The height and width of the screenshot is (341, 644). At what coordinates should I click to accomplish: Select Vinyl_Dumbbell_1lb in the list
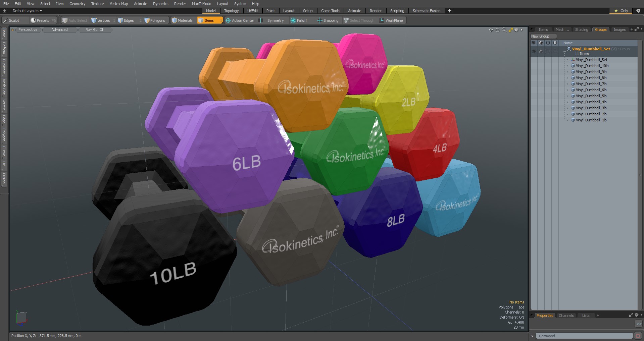click(591, 120)
